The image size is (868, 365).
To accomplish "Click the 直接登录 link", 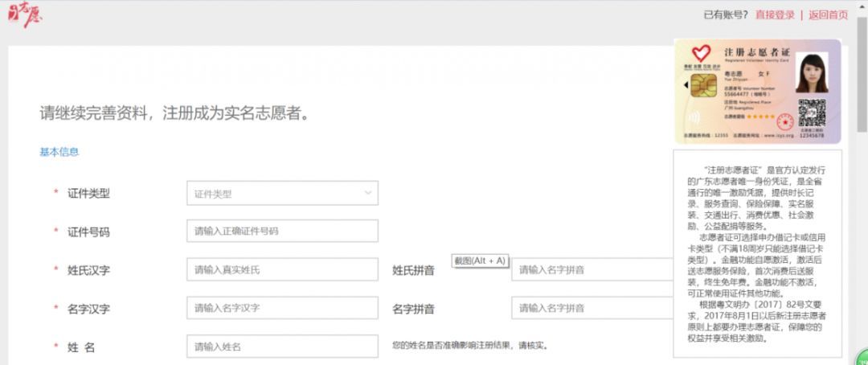I will point(775,14).
